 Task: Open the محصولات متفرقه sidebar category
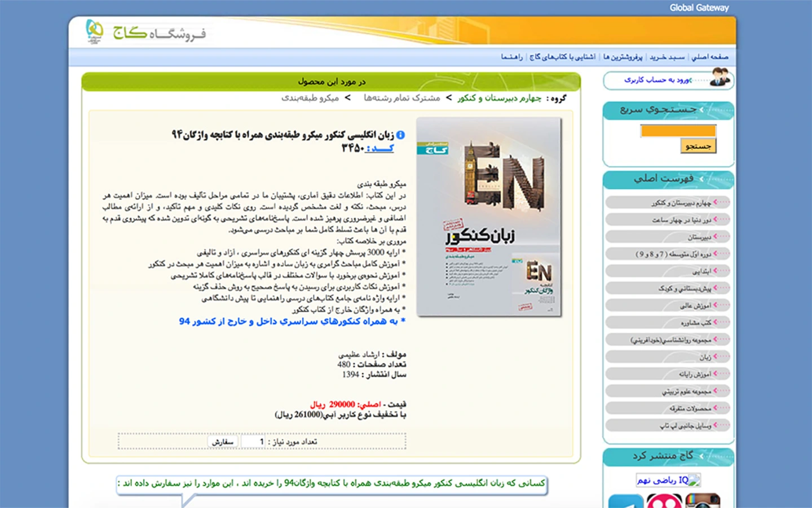[x=668, y=408]
